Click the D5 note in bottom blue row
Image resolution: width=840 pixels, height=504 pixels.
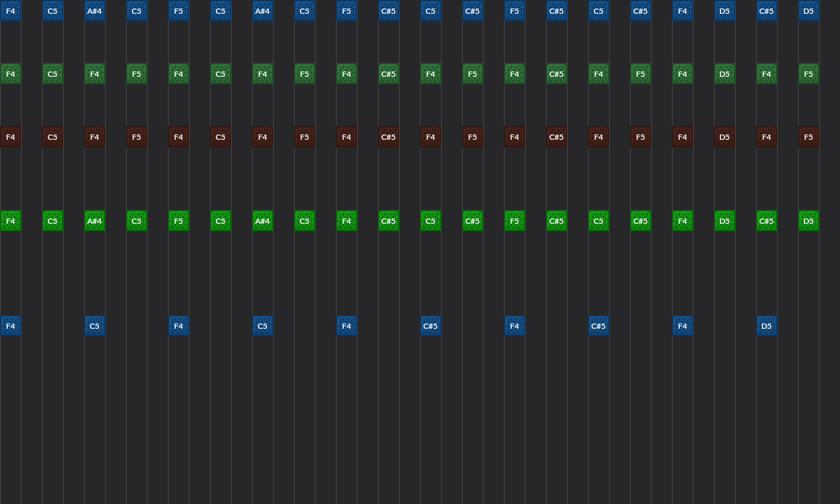click(x=766, y=326)
